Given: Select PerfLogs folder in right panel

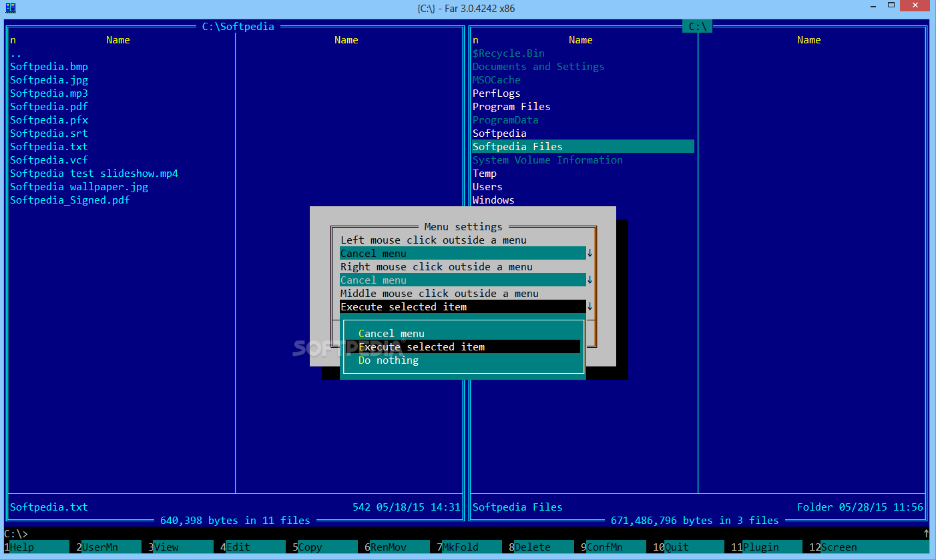Looking at the screenshot, I should point(496,93).
